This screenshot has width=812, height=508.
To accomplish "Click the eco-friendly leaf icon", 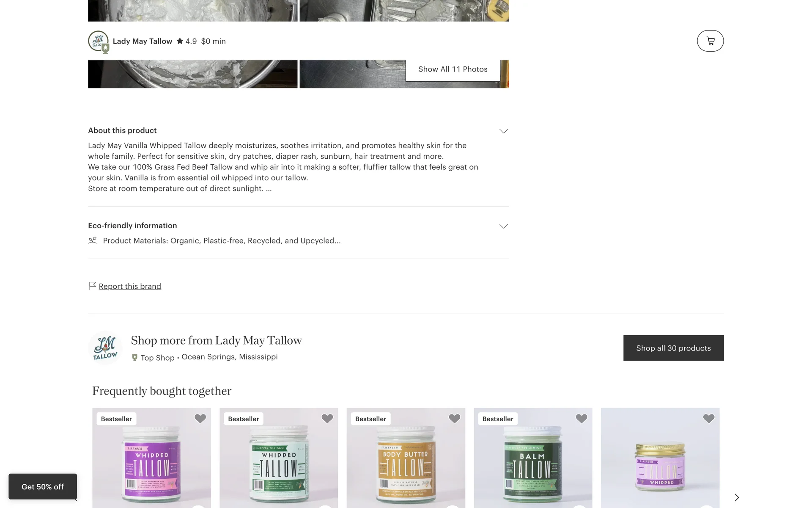I will pos(92,240).
